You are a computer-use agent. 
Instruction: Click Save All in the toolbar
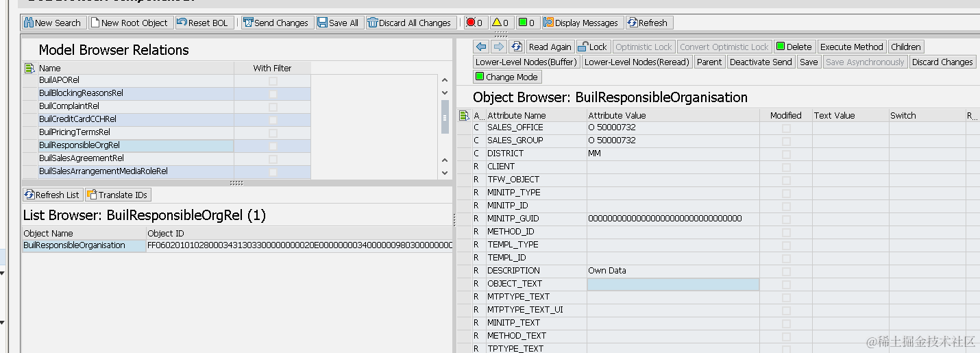[339, 23]
